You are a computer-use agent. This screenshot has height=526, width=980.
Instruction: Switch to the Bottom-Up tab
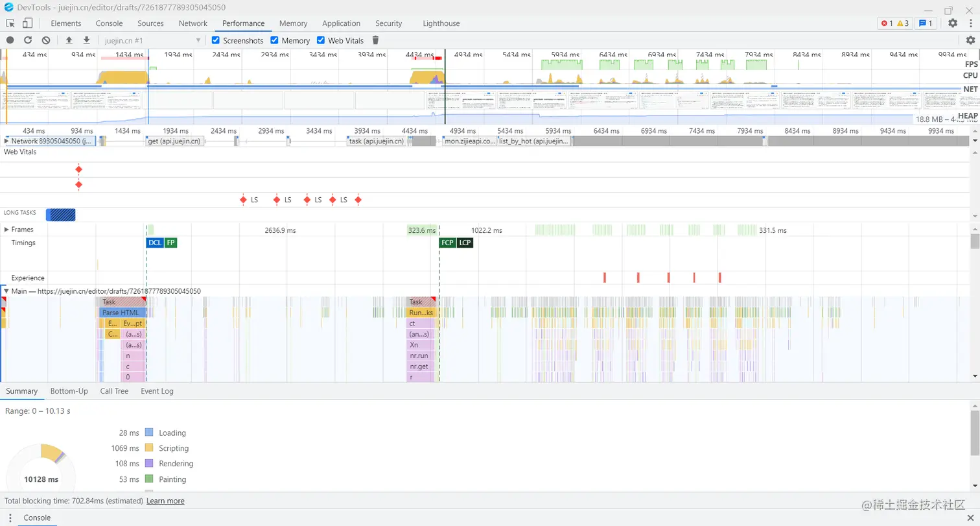(x=69, y=391)
